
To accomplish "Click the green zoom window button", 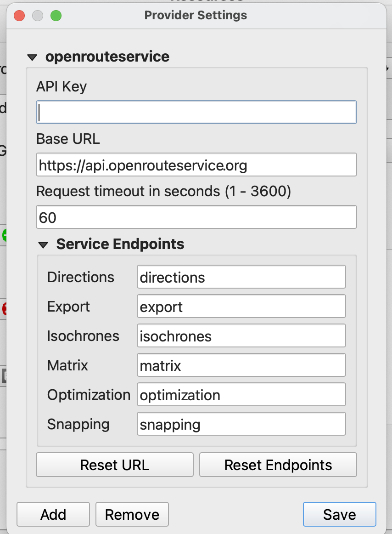I will [56, 15].
